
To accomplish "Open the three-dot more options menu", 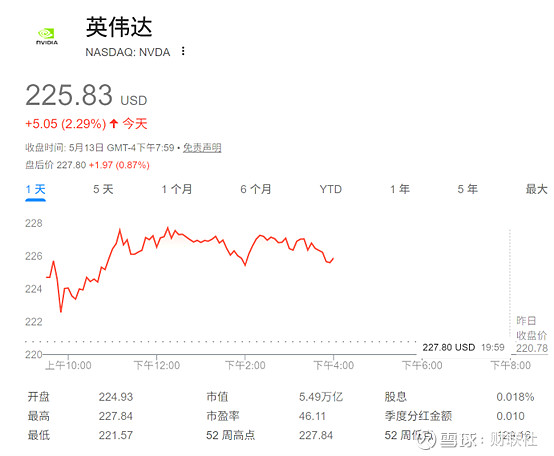I will point(183,51).
